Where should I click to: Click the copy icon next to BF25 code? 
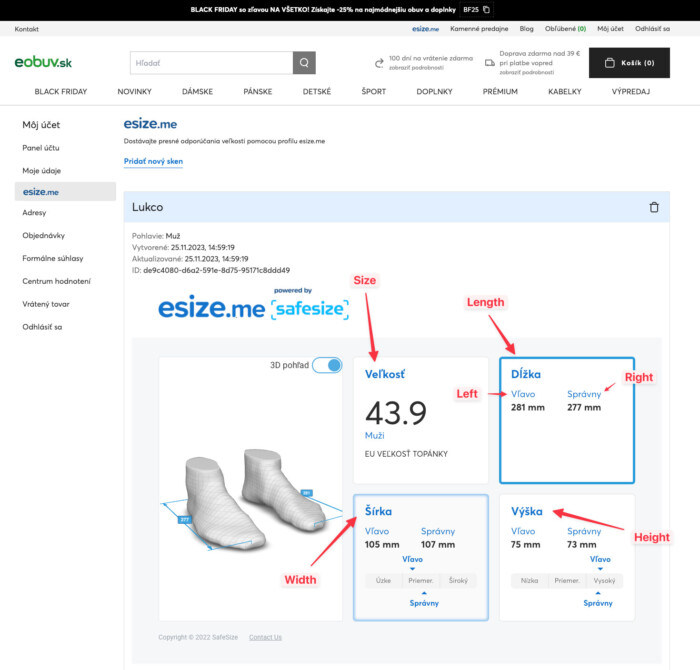point(486,9)
